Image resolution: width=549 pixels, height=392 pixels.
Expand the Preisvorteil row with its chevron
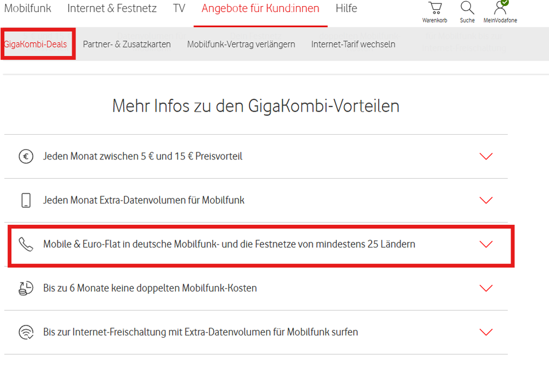point(486,156)
